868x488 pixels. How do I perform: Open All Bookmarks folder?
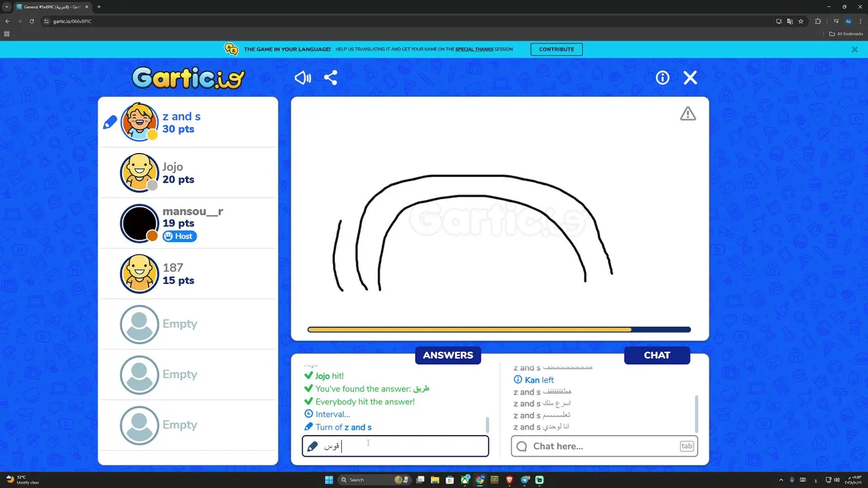point(846,34)
